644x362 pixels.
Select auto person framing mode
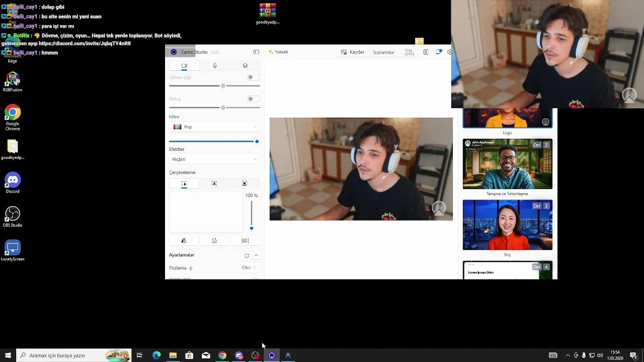(214, 184)
